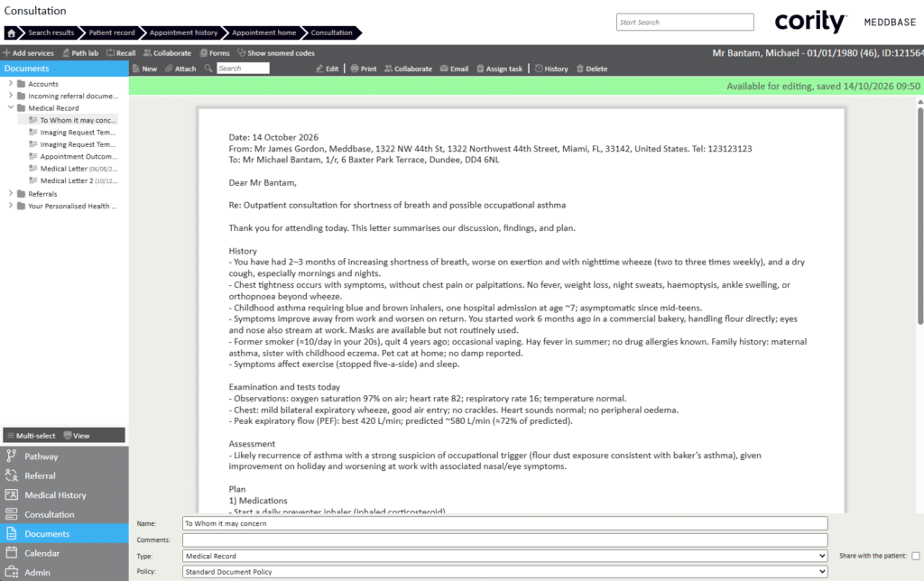Click the Documents panel header
This screenshot has width=924, height=581.
click(x=64, y=69)
